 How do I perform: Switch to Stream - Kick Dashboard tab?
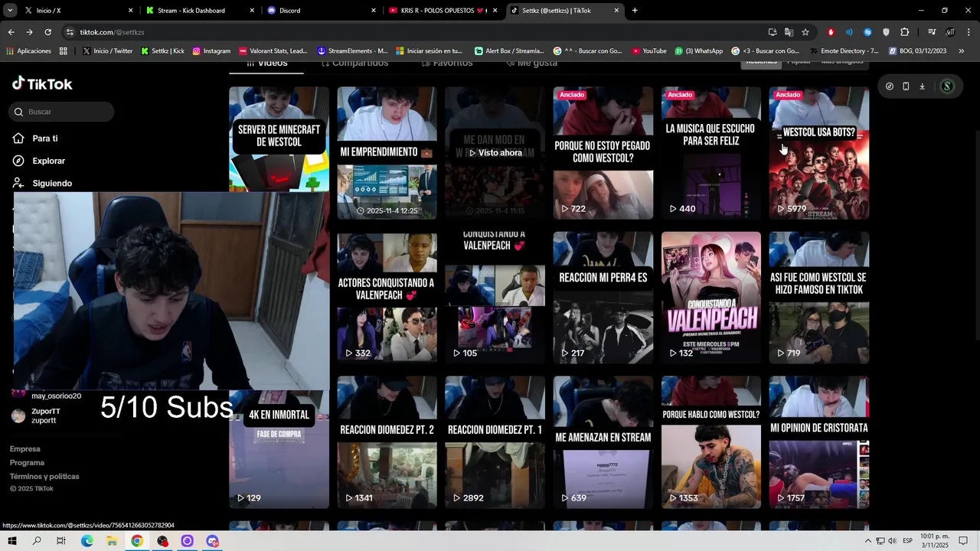coord(199,11)
